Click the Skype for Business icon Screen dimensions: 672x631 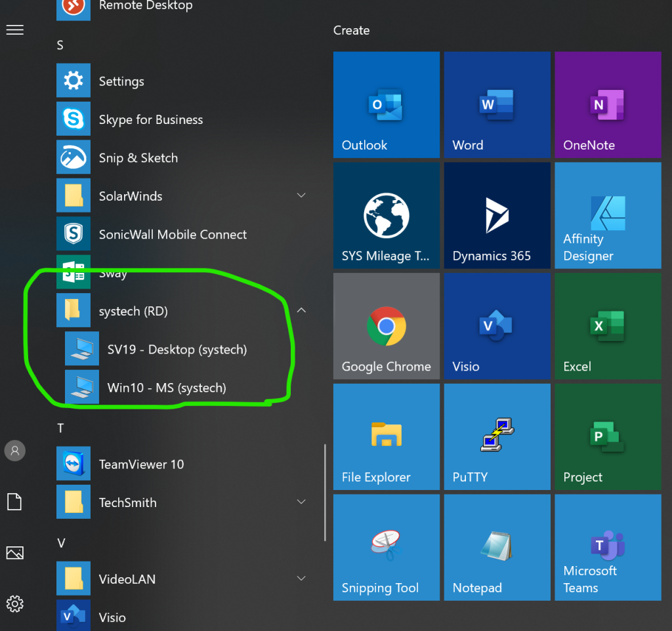point(73,119)
